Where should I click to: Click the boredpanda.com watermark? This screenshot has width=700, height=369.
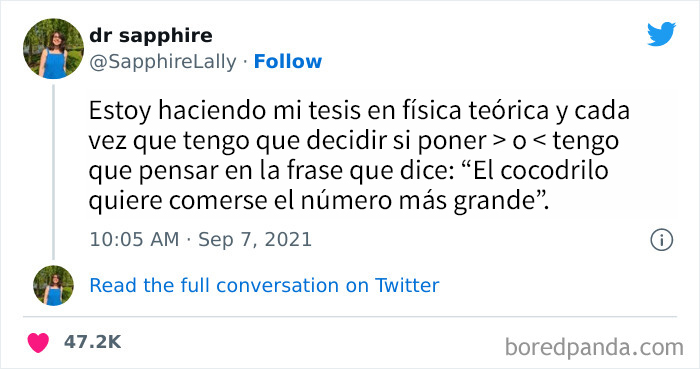click(594, 347)
